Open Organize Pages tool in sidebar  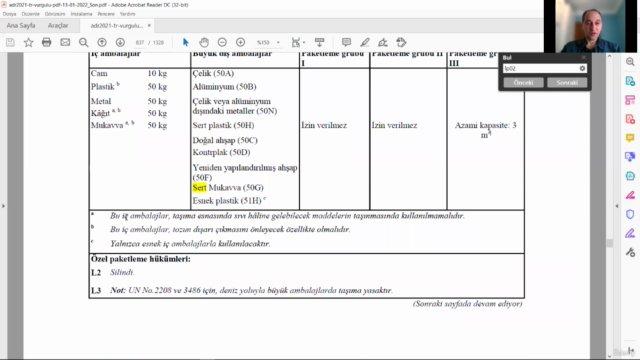[630, 100]
